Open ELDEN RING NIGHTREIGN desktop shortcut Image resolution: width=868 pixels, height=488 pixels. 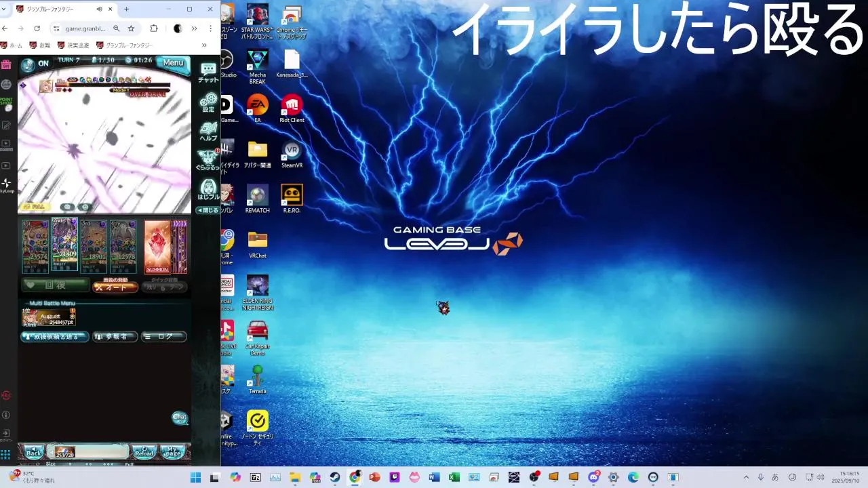tap(258, 293)
